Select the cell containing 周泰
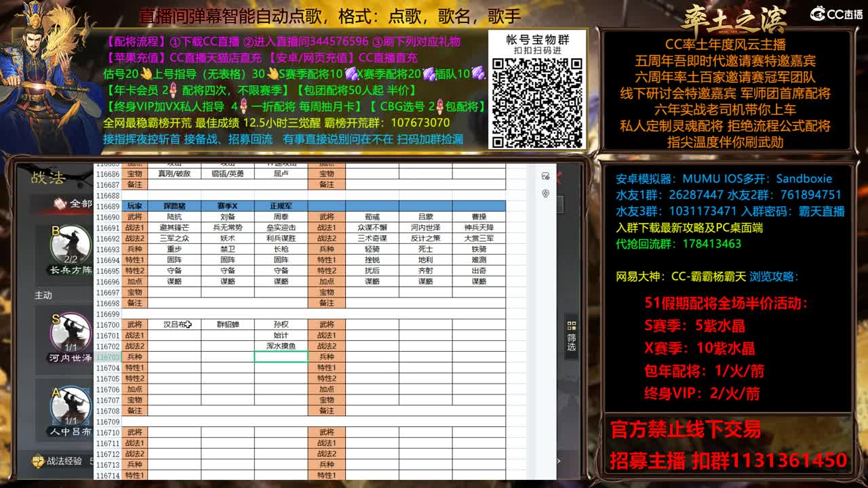Image resolution: width=868 pixels, height=488 pixels. (x=281, y=216)
